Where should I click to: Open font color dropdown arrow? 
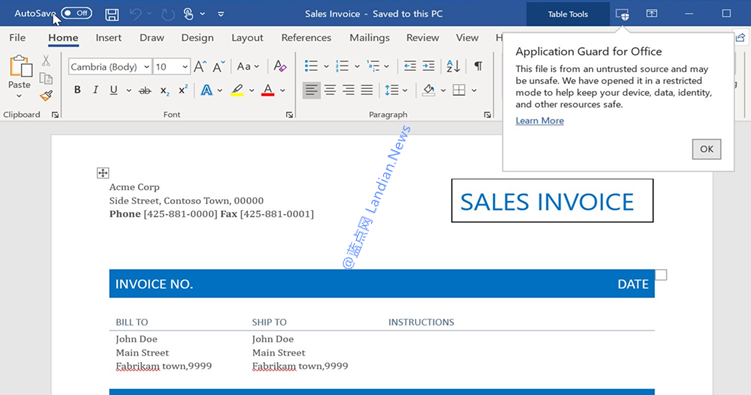283,90
